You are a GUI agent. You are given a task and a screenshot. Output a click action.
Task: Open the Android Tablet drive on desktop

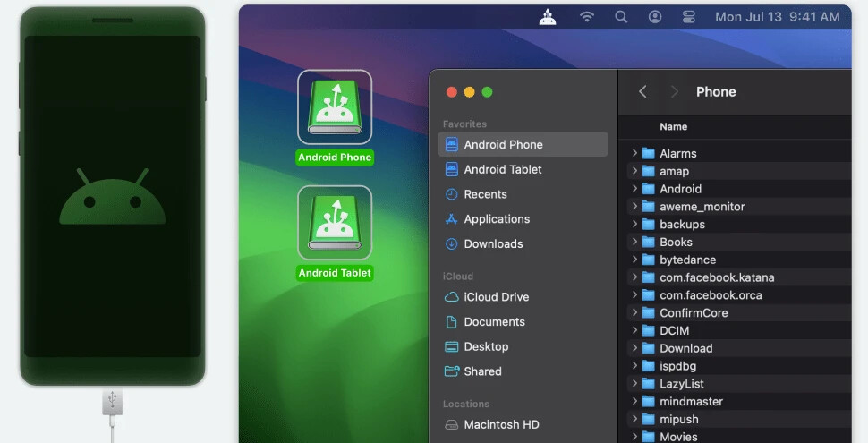(x=335, y=223)
